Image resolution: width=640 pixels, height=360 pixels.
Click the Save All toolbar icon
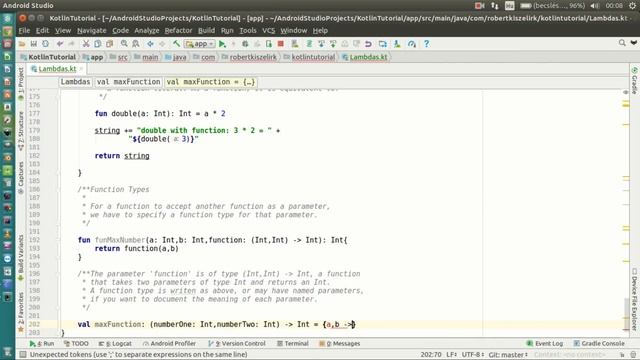click(x=33, y=44)
